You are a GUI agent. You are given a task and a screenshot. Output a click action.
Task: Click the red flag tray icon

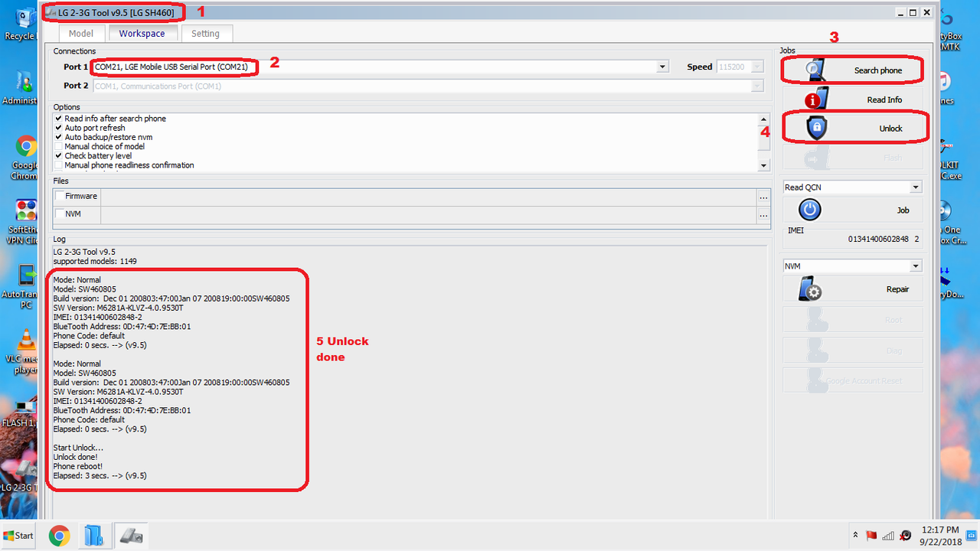871,535
